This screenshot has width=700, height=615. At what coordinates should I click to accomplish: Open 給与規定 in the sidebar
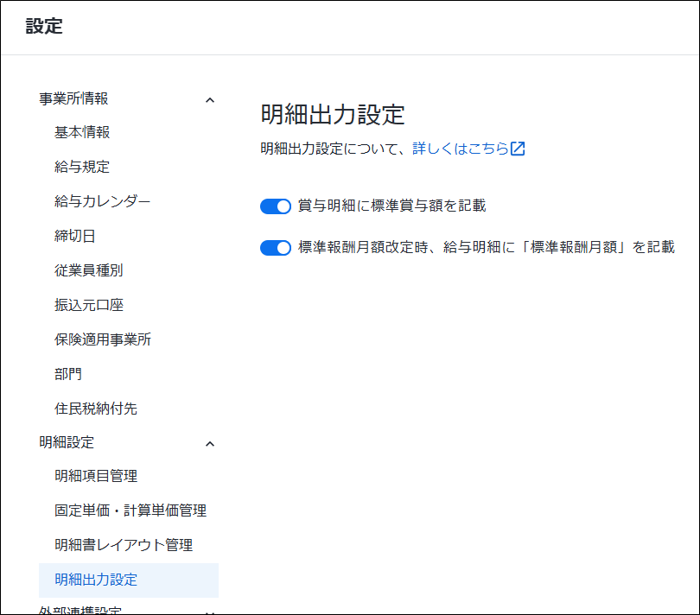click(x=82, y=167)
